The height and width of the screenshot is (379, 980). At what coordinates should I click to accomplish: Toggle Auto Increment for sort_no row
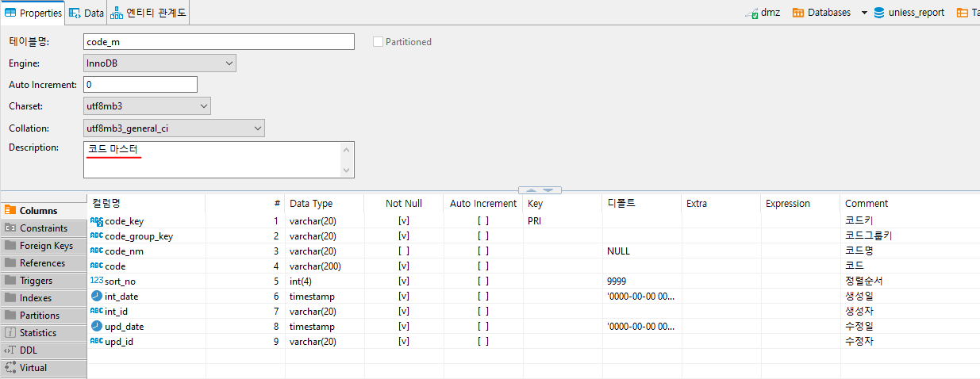click(483, 281)
